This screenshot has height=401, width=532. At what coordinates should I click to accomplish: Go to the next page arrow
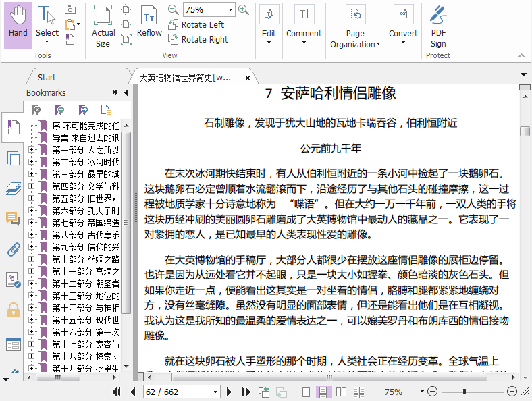(x=230, y=392)
